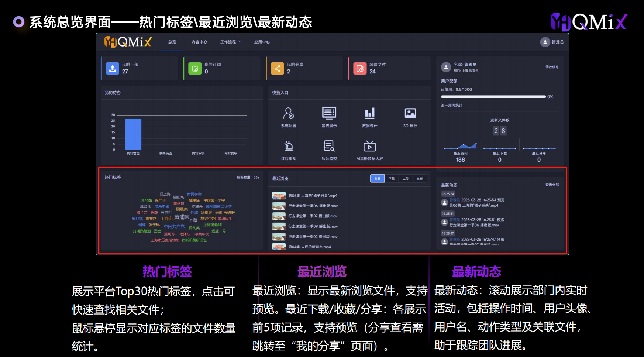Open thumbnail of 行走课堂第一季07 播出版.mov
Screen dimensions: 644x357
coord(279,216)
